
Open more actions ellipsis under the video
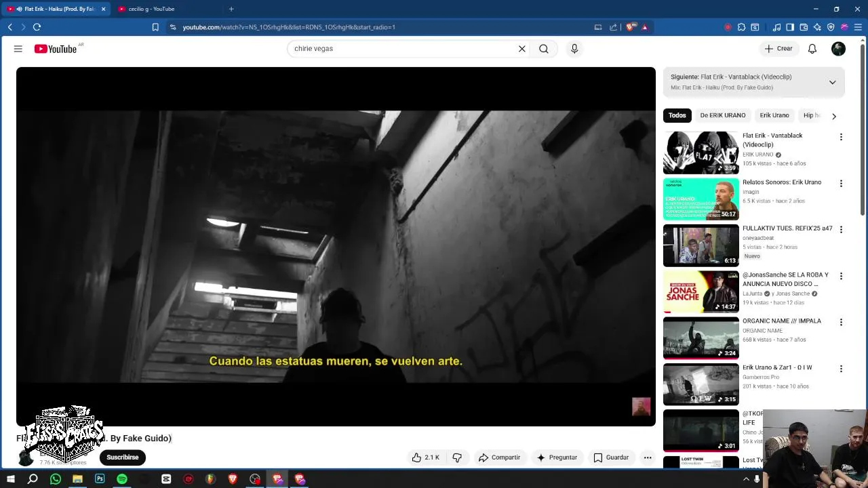[648, 457]
